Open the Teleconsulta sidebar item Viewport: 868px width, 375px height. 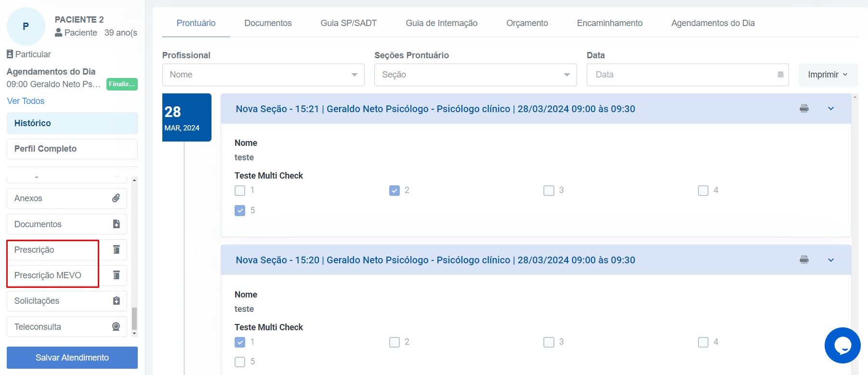tap(67, 326)
